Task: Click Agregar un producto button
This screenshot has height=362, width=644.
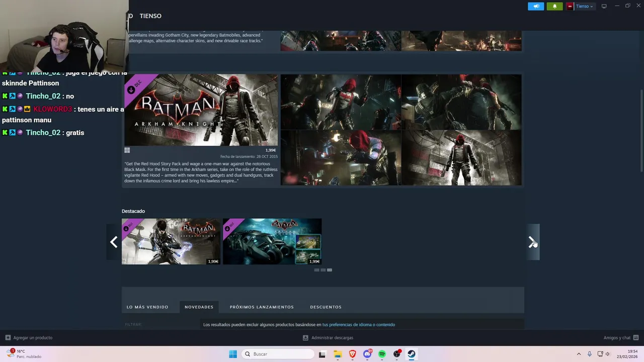Action: (29, 338)
